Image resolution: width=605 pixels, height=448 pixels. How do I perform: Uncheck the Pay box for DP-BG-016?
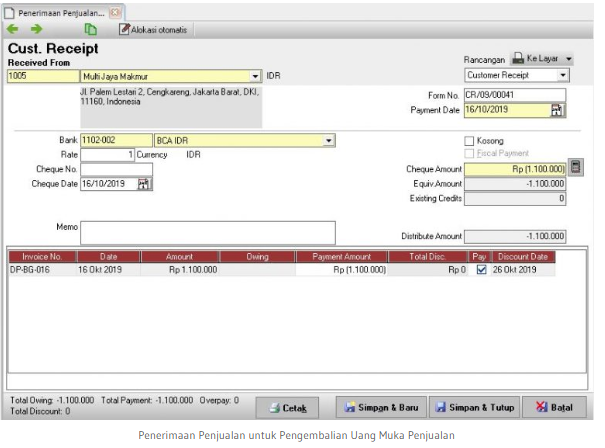point(481,269)
